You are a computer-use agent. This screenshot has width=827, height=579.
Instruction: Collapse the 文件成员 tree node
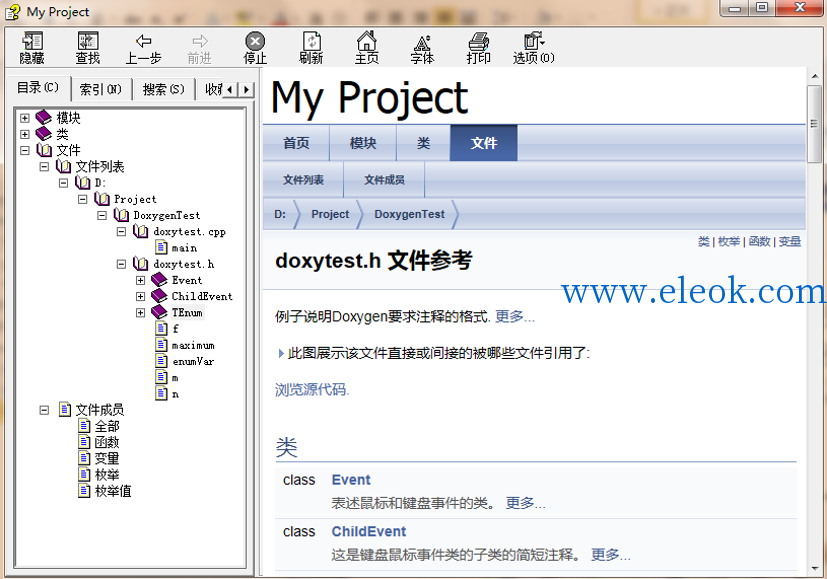(44, 410)
